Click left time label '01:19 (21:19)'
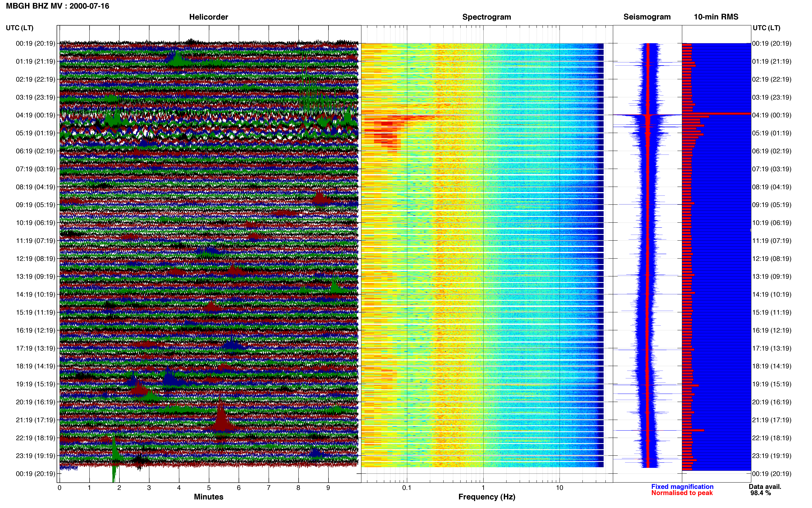 click(36, 61)
